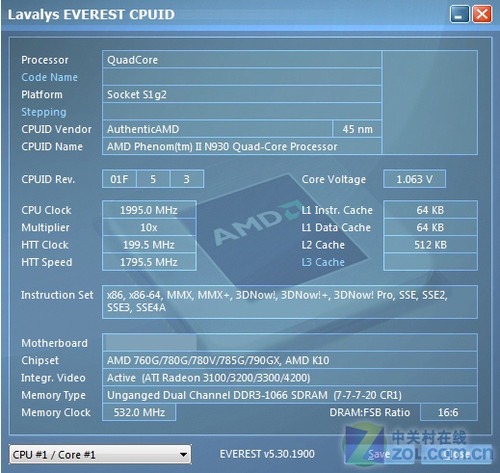Click the 532.0 MHz memory clock value
500x473 pixels.
(139, 412)
